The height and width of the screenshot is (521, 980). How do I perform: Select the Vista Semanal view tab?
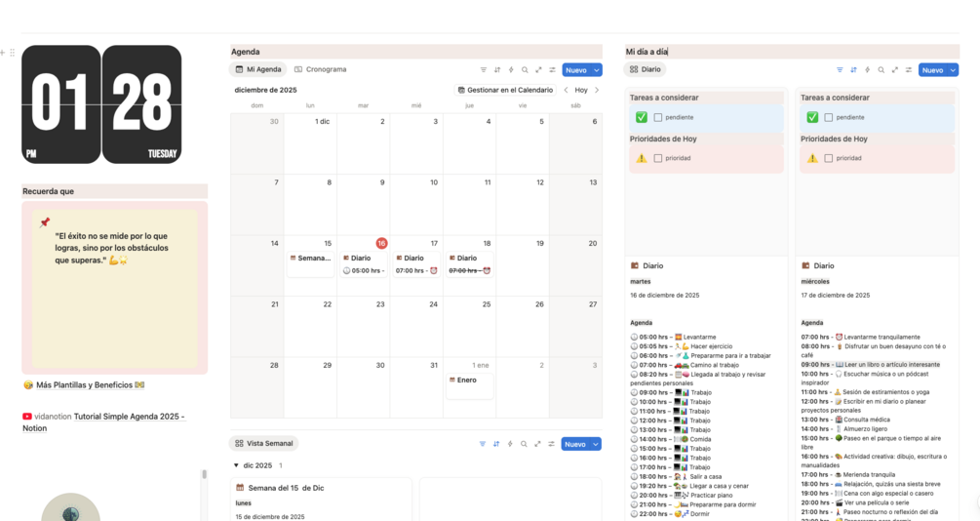pyautogui.click(x=263, y=444)
